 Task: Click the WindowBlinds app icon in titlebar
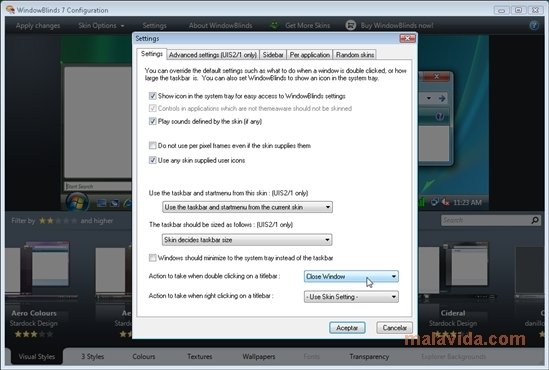click(x=11, y=9)
